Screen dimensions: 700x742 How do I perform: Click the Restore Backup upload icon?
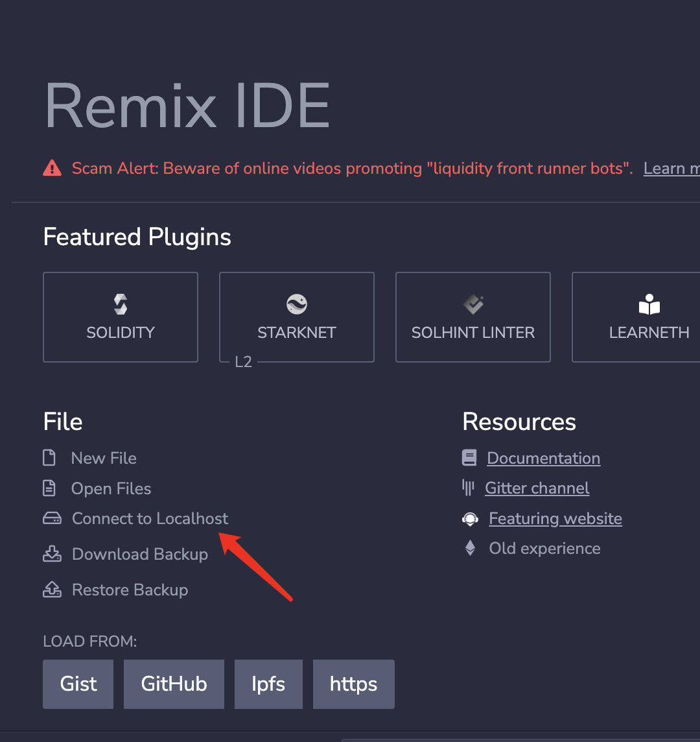(52, 589)
